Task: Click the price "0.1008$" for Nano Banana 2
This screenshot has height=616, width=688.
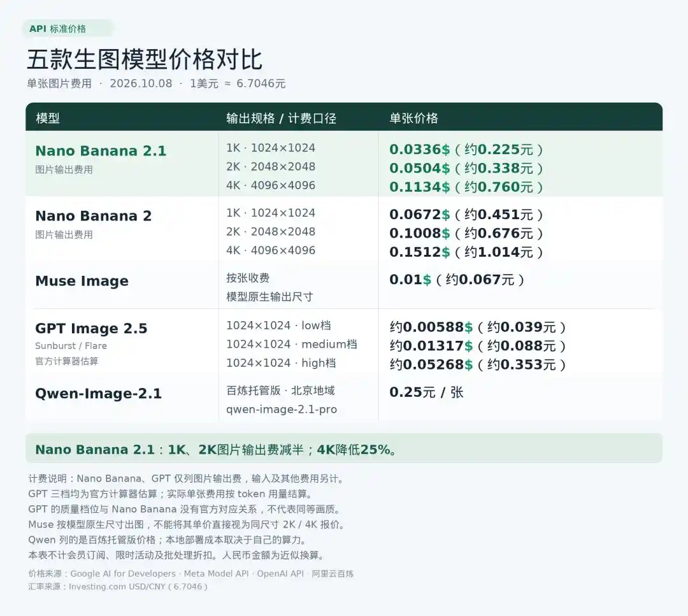Action: (419, 233)
